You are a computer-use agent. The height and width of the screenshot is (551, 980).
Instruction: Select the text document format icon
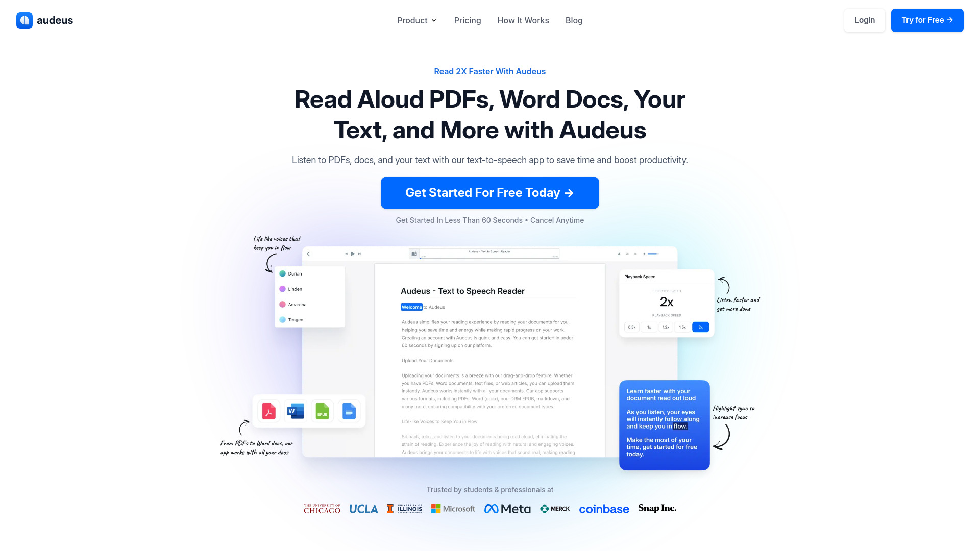click(349, 411)
